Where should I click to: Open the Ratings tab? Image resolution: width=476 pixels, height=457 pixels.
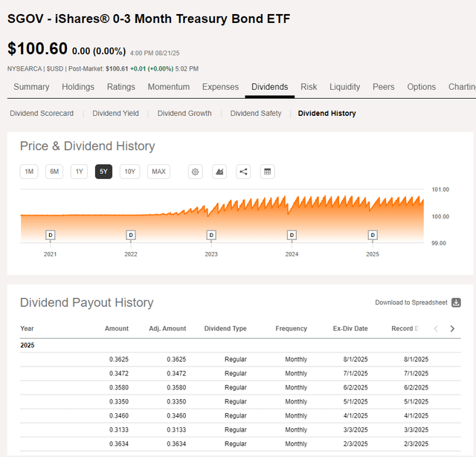(121, 87)
